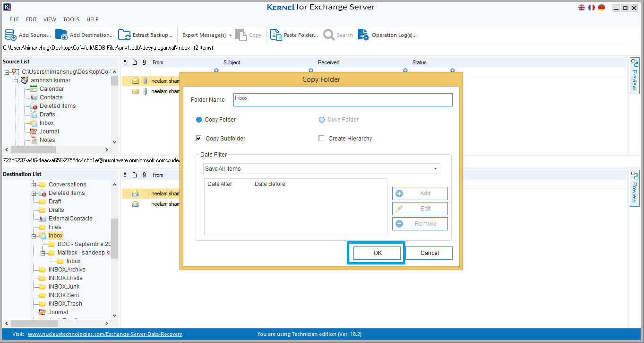Click the ambrish kumar mailbox icon
Screen dimensions: 644x343
pos(25,80)
